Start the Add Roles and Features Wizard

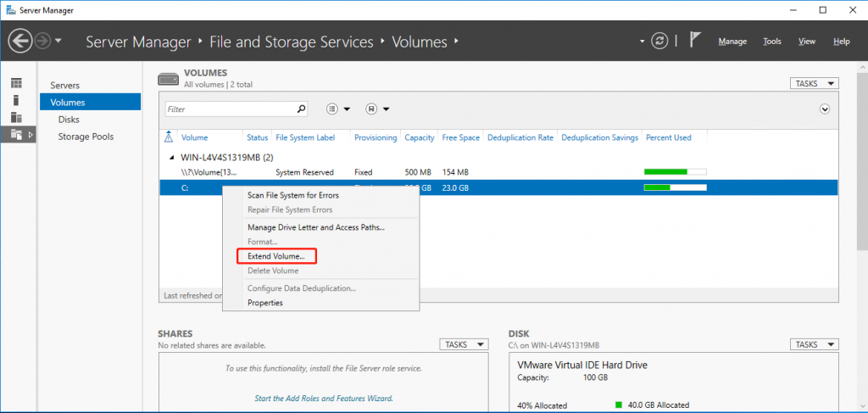pos(324,398)
